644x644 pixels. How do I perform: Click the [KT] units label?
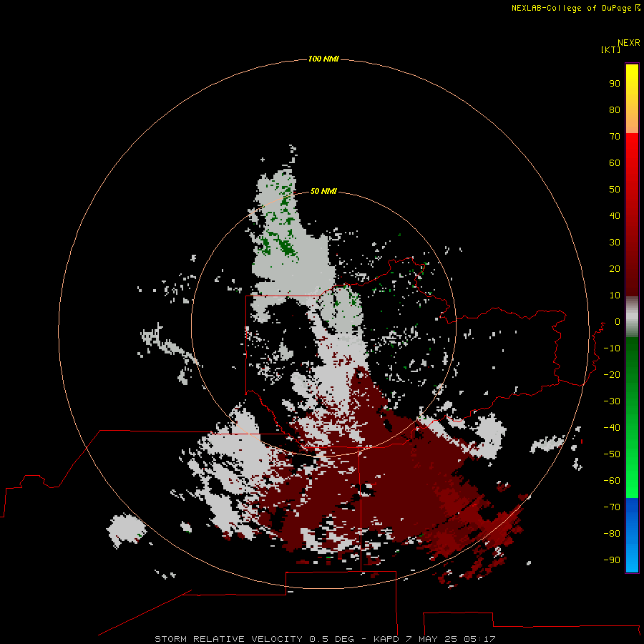tap(611, 49)
